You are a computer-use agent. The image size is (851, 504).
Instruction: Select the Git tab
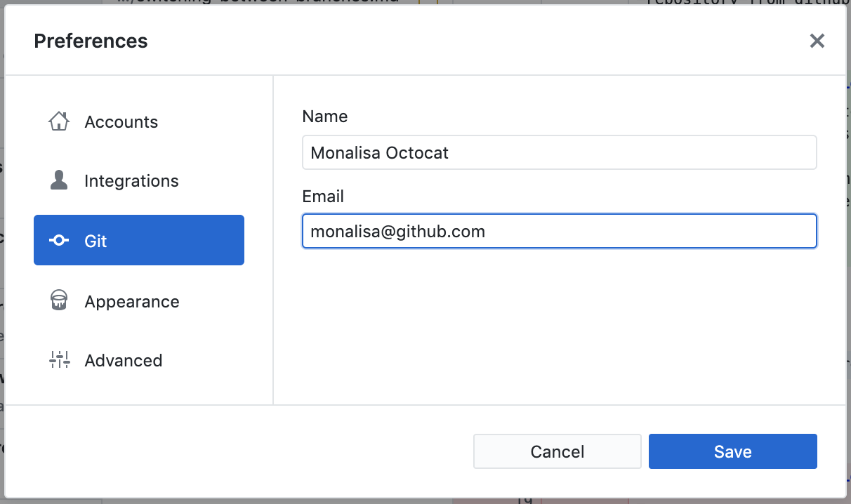pos(139,240)
